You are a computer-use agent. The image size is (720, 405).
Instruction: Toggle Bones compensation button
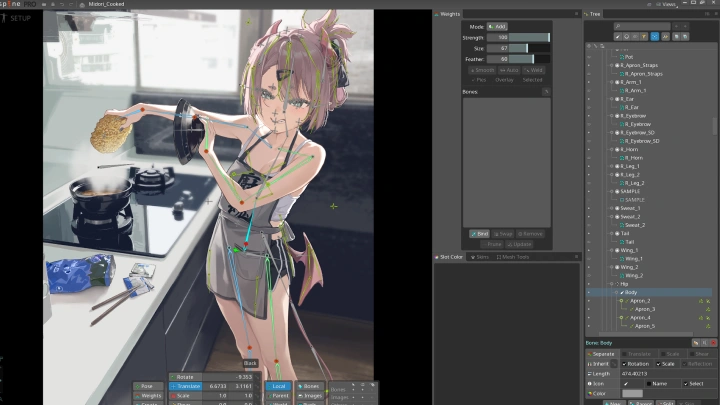(310, 386)
